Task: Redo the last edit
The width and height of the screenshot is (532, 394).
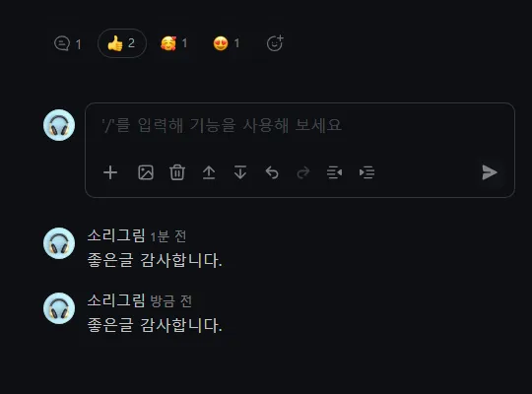Action: click(x=303, y=172)
